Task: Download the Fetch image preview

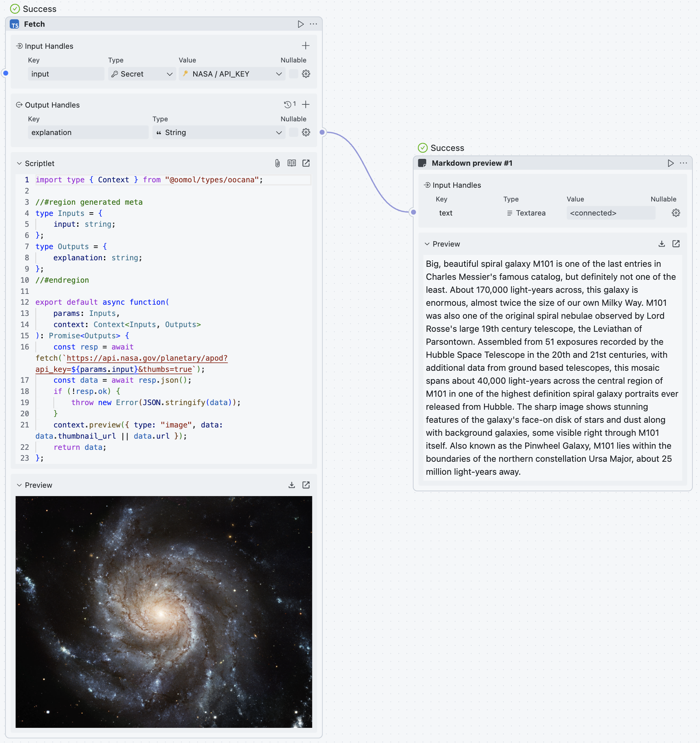Action: (292, 485)
